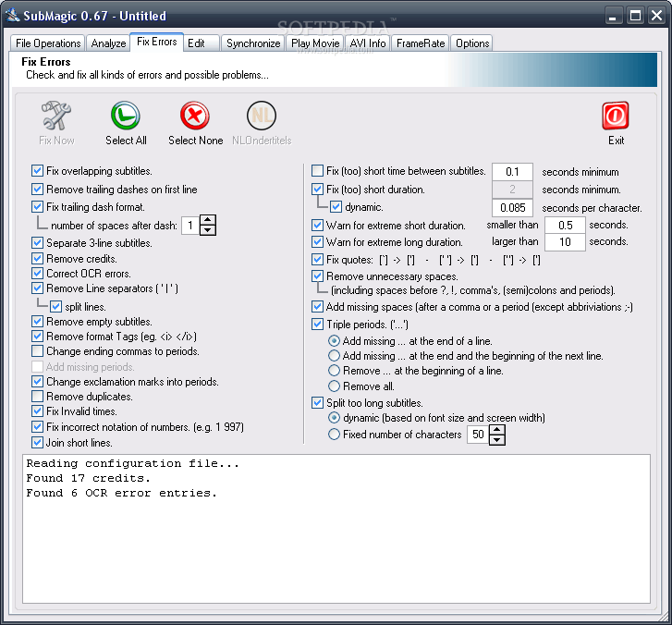Screen dimensions: 672x625
Task: Click the 0.085 seconds per character field
Action: tap(512, 208)
